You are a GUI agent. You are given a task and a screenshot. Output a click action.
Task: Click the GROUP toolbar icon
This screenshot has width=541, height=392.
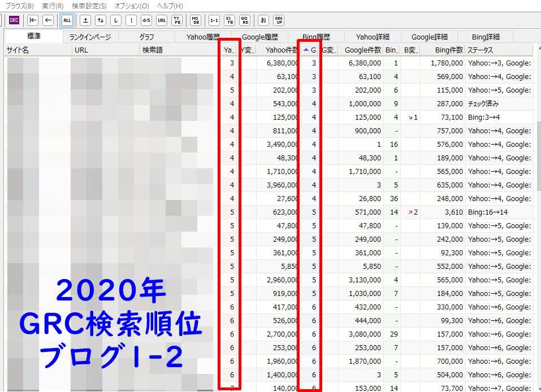(x=279, y=20)
